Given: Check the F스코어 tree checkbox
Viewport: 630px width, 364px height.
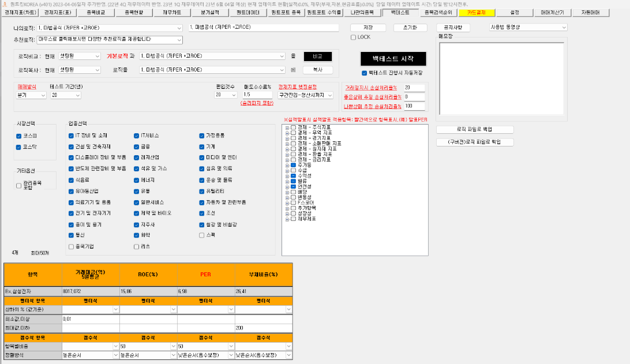Looking at the screenshot, I should tap(293, 203).
